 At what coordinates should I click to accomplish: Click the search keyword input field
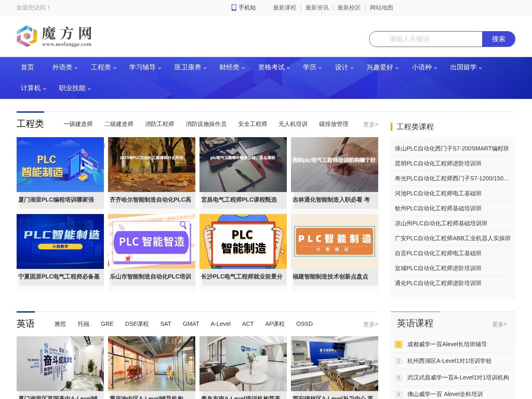(x=426, y=39)
